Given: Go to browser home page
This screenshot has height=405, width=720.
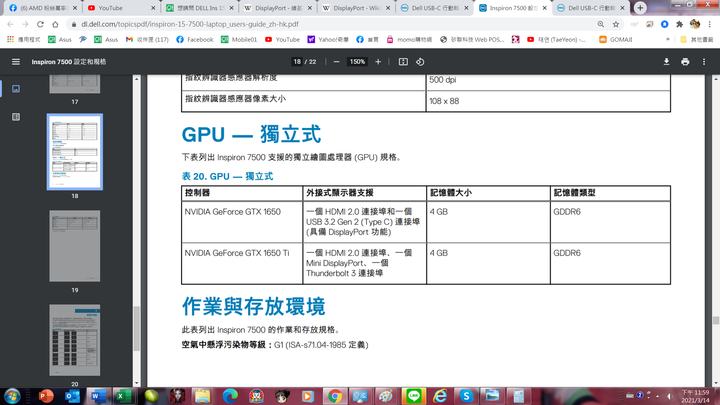Looking at the screenshot, I should pos(55,24).
